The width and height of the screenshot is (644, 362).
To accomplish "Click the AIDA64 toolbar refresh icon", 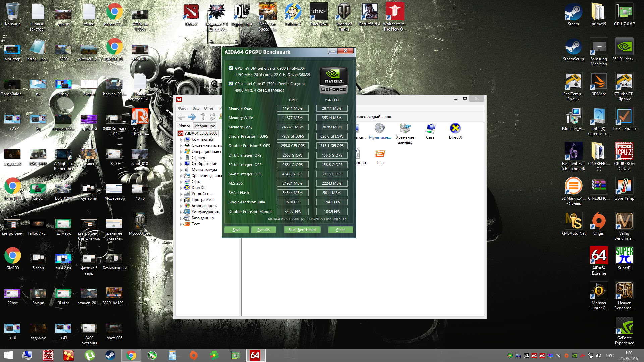I will point(212,117).
